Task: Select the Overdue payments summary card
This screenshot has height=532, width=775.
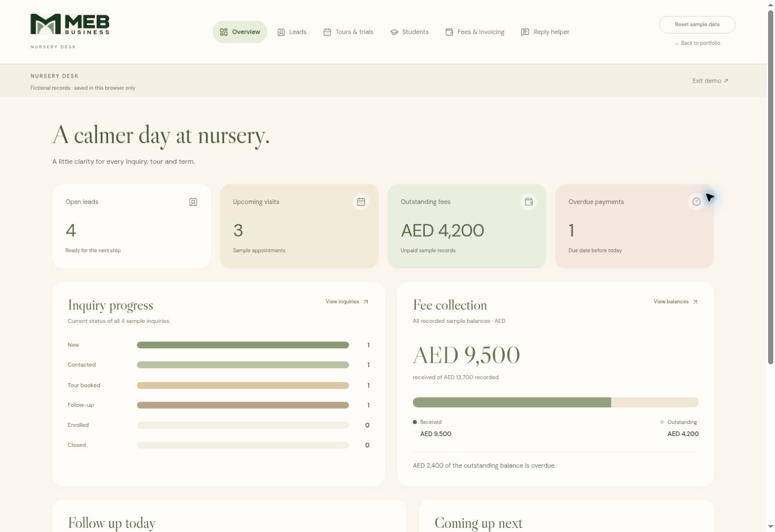Action: (x=635, y=226)
